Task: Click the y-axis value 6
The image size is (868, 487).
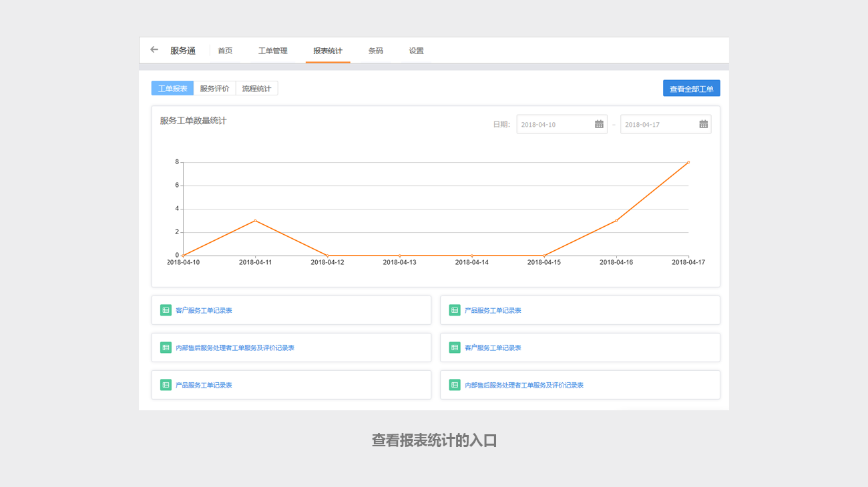Action: [177, 185]
